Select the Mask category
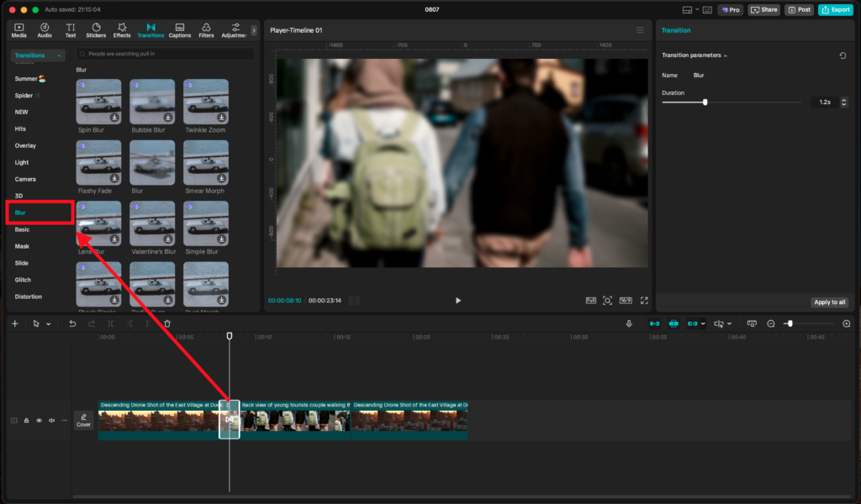861x504 pixels. point(22,246)
